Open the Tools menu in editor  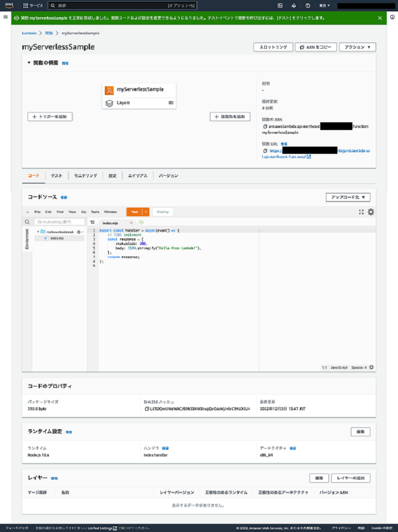coord(95,212)
